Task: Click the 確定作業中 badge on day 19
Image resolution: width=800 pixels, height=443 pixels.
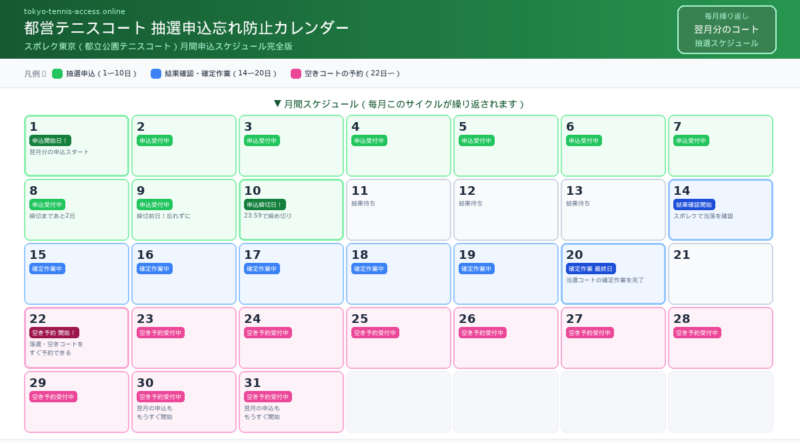Action: [x=477, y=268]
